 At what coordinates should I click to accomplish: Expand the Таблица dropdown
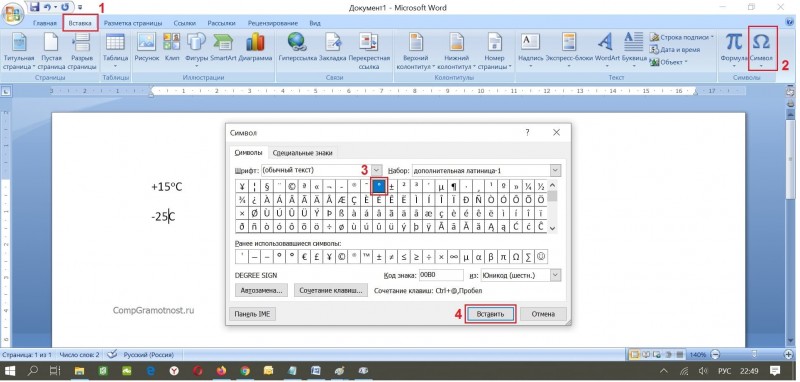coord(115,66)
